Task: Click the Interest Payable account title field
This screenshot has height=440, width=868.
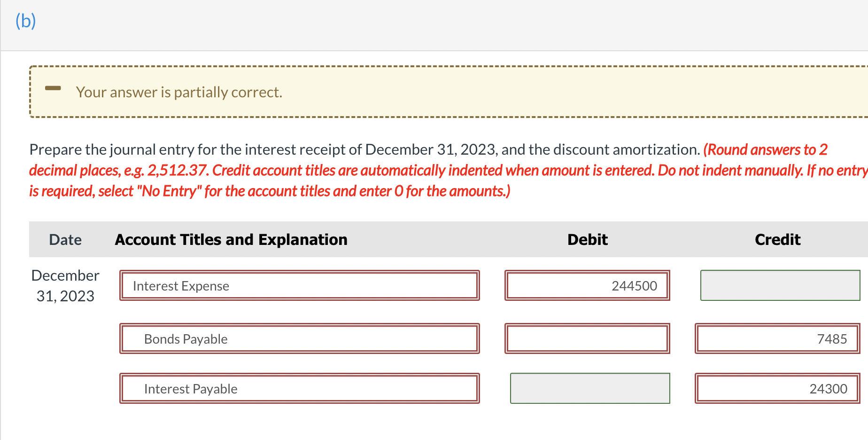Action: 299,388
